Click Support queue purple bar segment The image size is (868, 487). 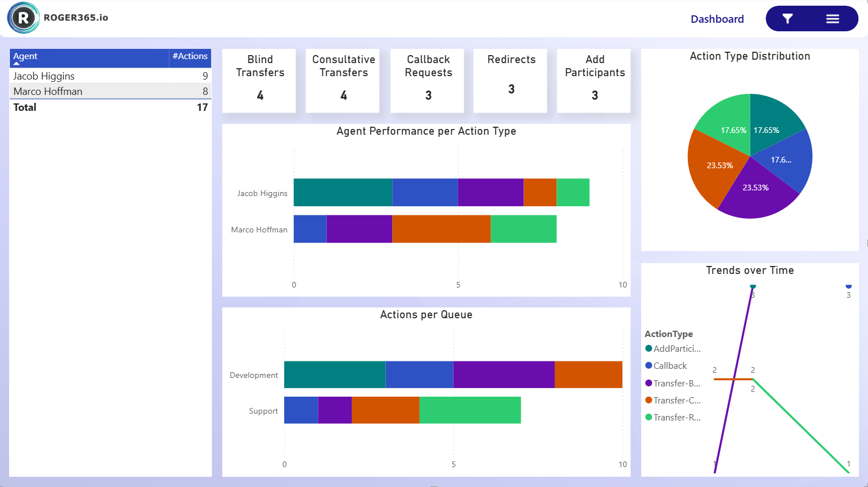[335, 410]
